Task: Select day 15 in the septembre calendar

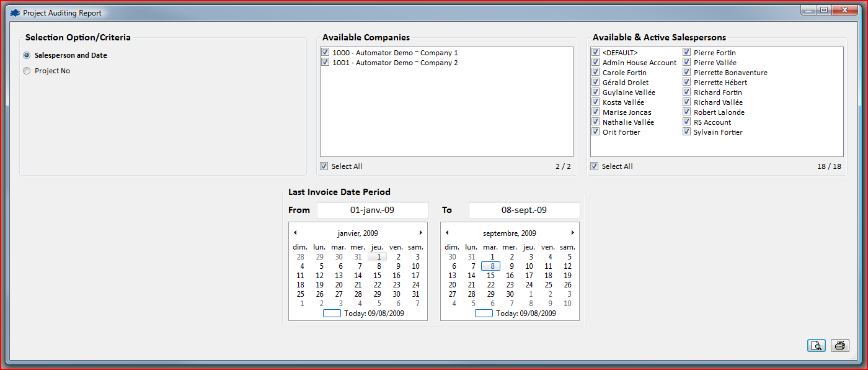Action: (x=491, y=276)
